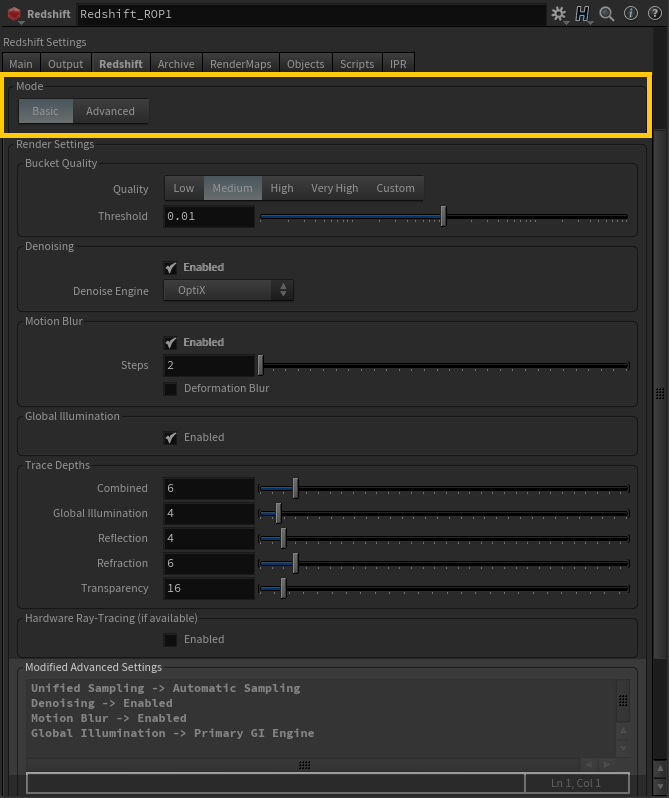The height and width of the screenshot is (798, 669).
Task: Disable the Denoising Enabled checkbox
Action: click(171, 268)
